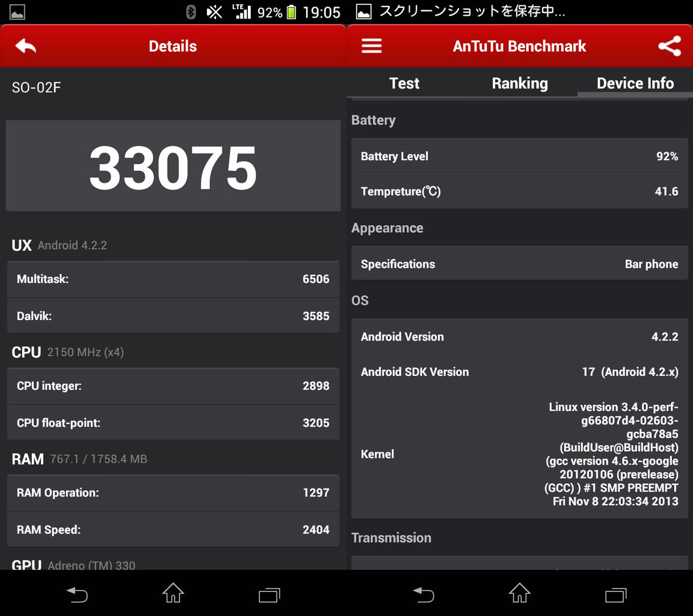Tap the vibrate mode status icon
The width and height of the screenshot is (693, 616).
click(x=214, y=12)
